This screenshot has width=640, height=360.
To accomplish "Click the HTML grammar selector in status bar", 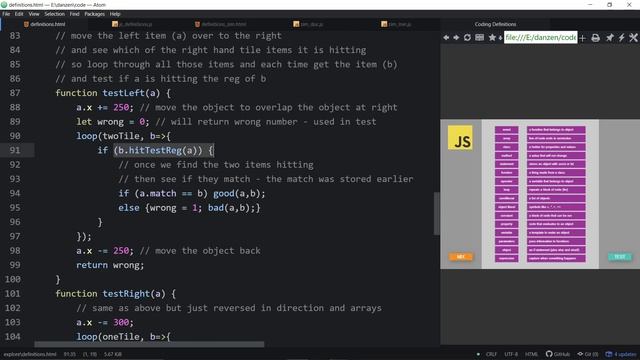I will pos(531,354).
